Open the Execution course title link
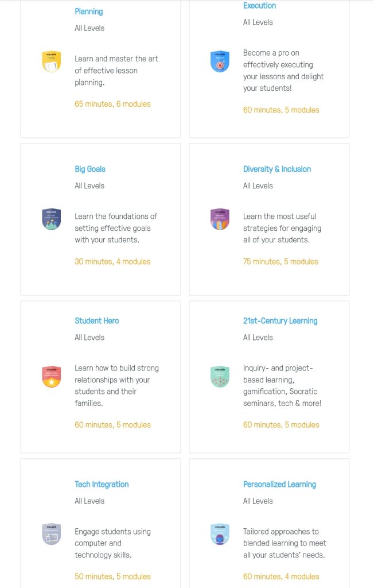The image size is (374, 588). click(x=259, y=6)
